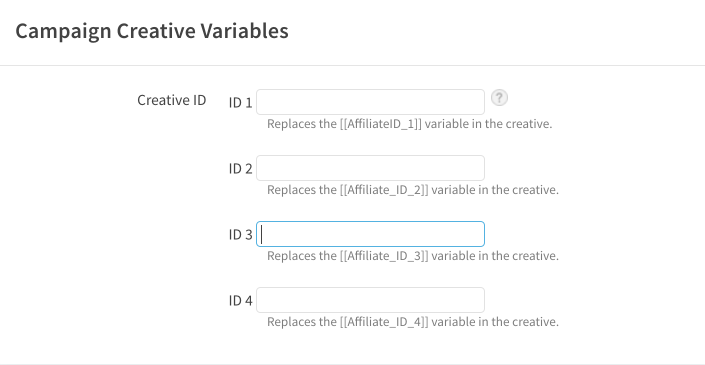Screen dimensions: 705x365
Task: Click the Creative ID label
Action: coord(172,100)
